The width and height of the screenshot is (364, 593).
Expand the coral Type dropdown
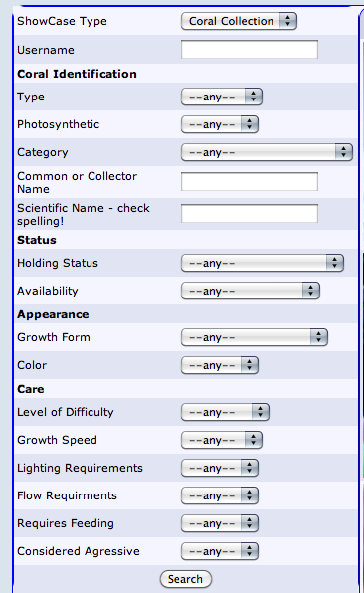coord(222,97)
